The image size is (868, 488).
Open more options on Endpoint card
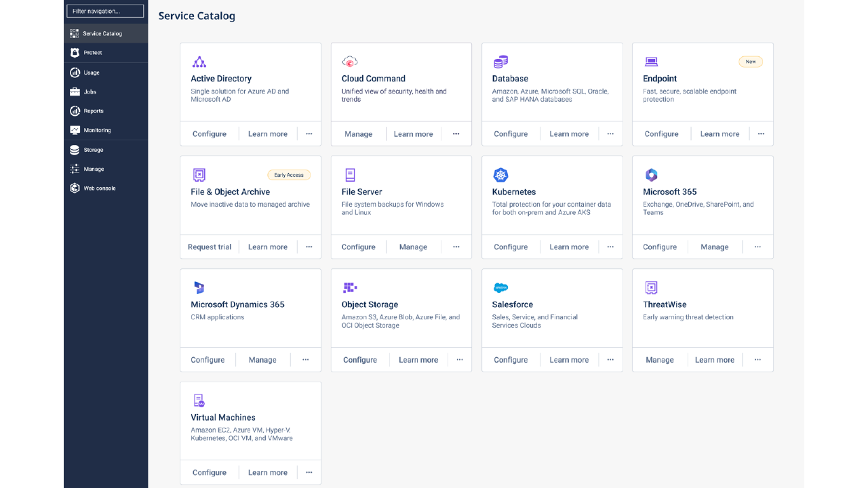tap(761, 134)
